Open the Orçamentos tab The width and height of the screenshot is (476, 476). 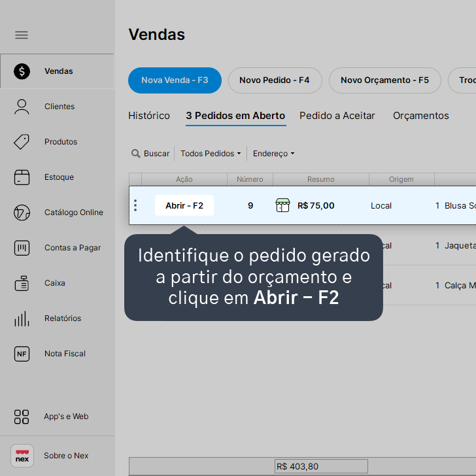point(421,116)
